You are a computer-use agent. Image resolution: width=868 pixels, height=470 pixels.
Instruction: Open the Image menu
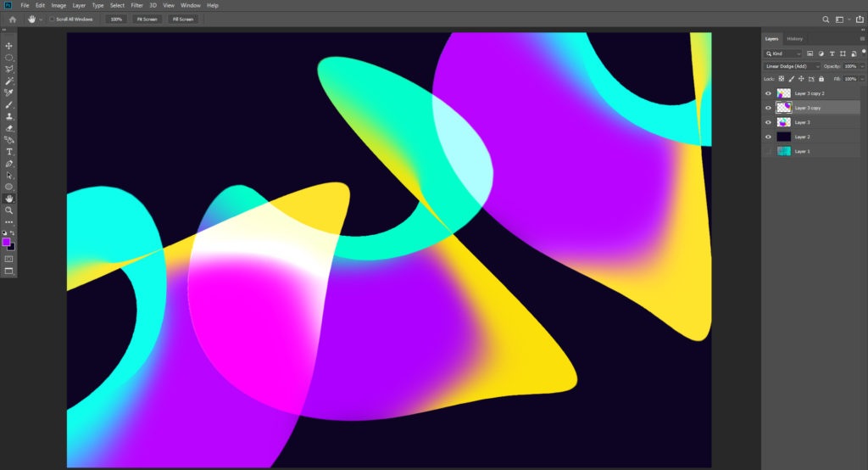coord(58,6)
